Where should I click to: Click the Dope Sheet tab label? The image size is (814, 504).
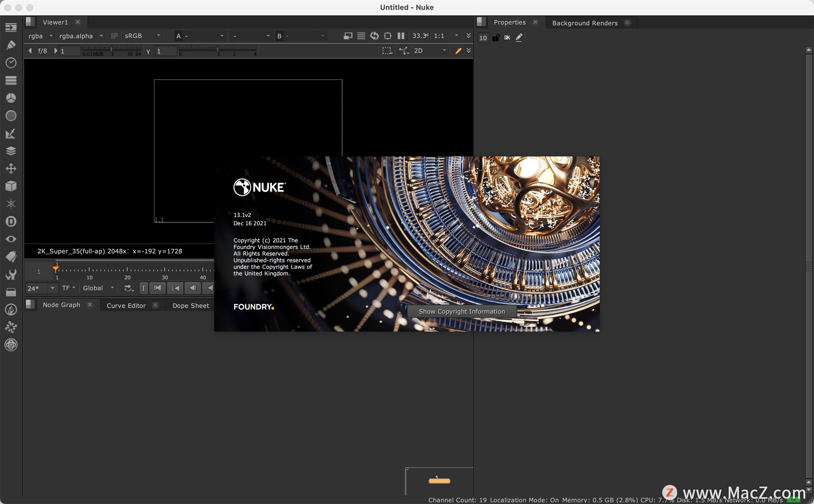click(x=190, y=305)
